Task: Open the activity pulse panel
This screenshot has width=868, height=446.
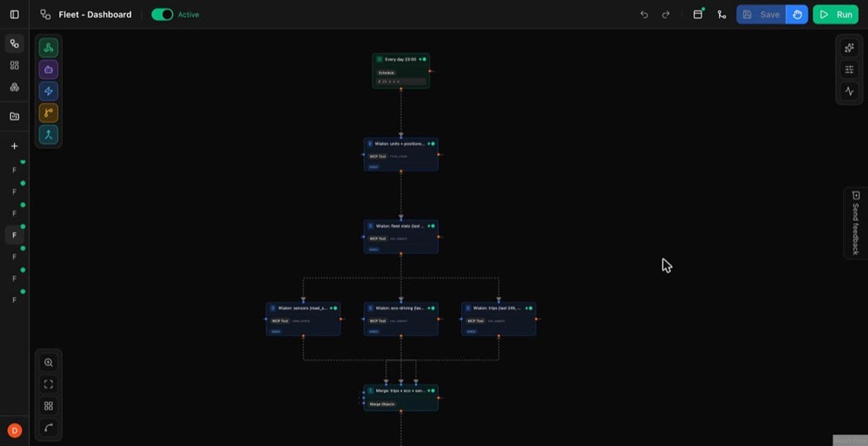Action: [849, 91]
